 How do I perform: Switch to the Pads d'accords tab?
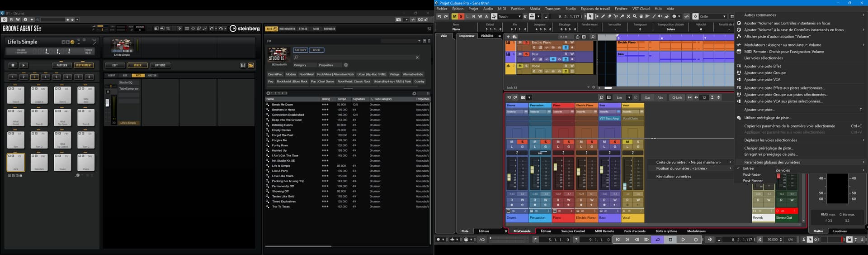(635, 231)
